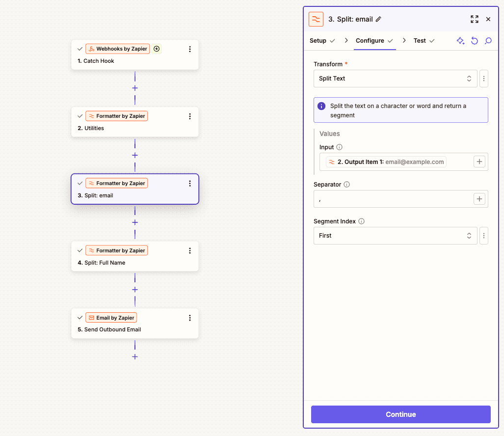Image resolution: width=504 pixels, height=436 pixels.
Task: Add step between Utilities and Split: email
Action: [x=135, y=155]
